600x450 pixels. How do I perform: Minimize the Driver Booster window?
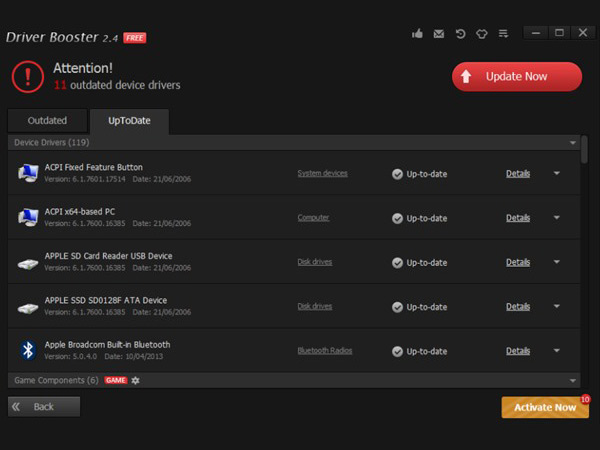(536, 33)
